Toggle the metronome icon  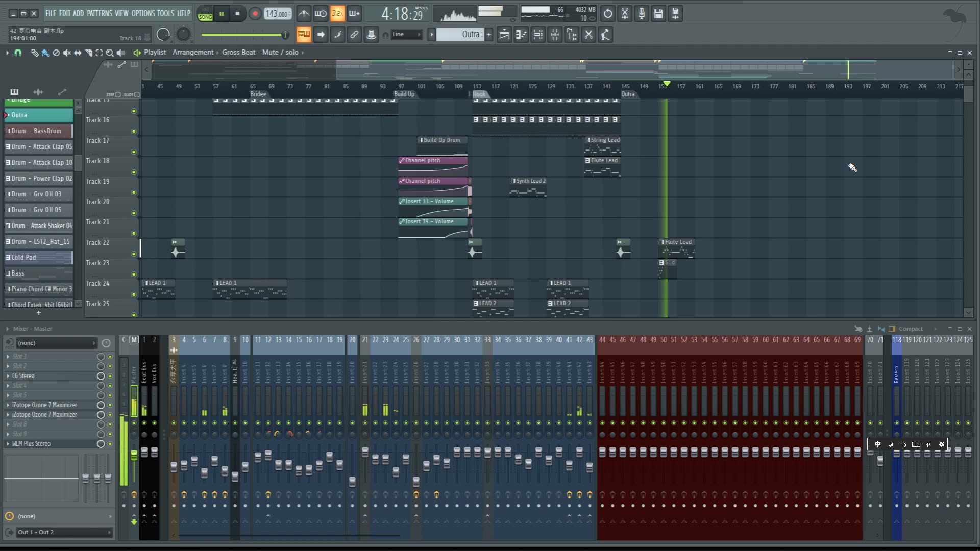[x=304, y=14]
